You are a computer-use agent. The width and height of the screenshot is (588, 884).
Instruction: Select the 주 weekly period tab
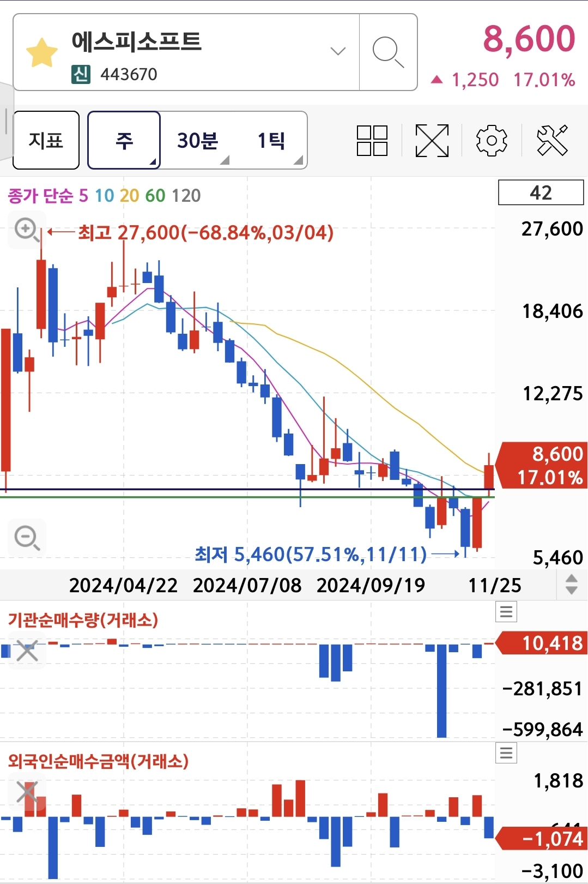pyautogui.click(x=124, y=140)
